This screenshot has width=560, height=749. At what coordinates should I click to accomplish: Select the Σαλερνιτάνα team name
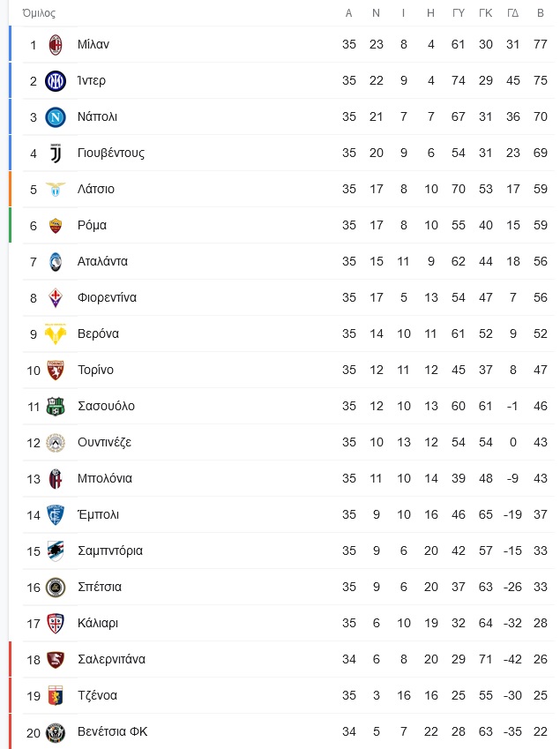[x=112, y=659]
